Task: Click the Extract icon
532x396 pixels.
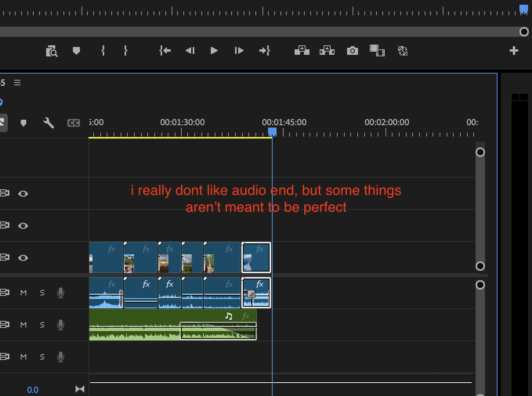Action: pos(327,51)
